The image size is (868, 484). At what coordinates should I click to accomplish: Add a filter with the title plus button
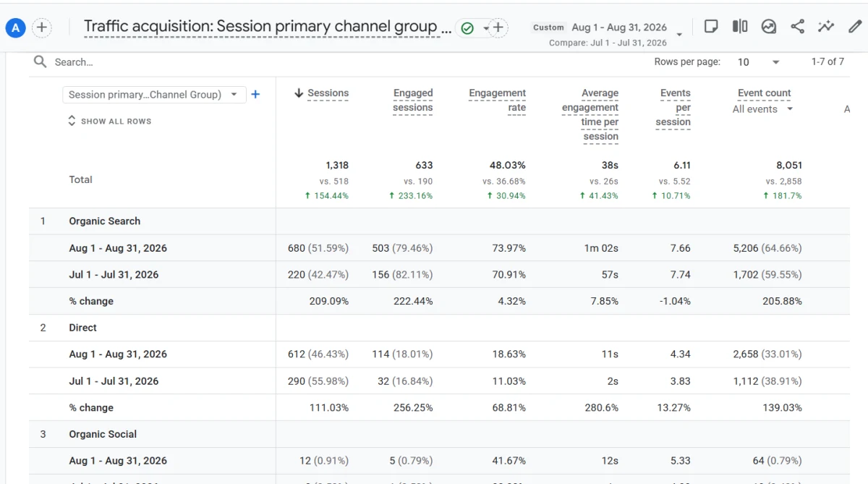pos(498,28)
